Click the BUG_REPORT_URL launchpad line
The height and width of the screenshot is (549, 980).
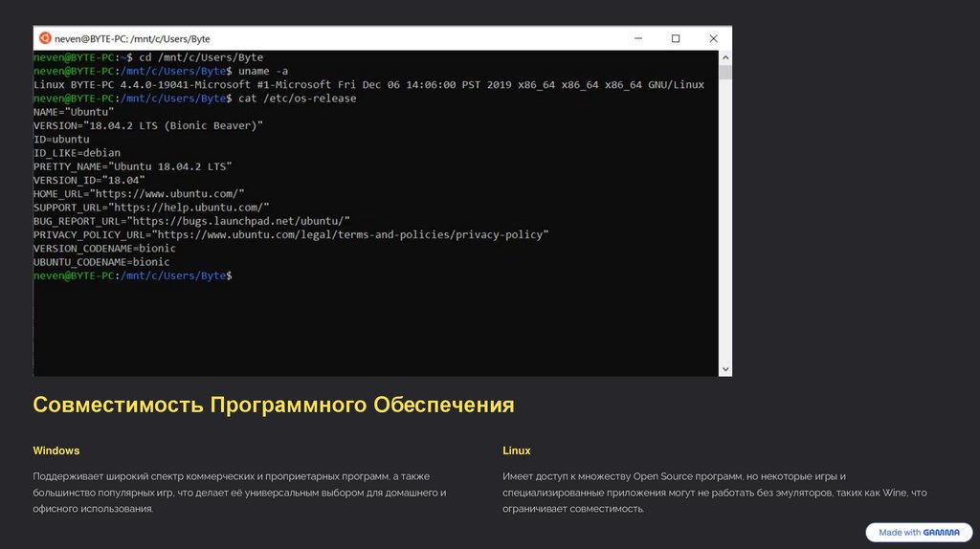191,221
